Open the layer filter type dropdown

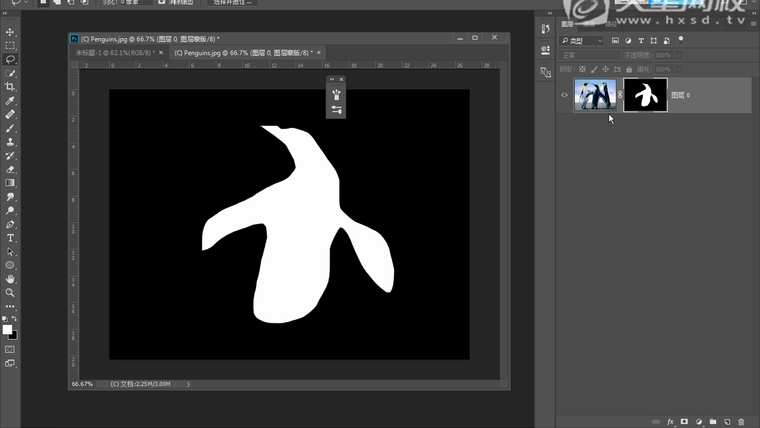coord(581,41)
